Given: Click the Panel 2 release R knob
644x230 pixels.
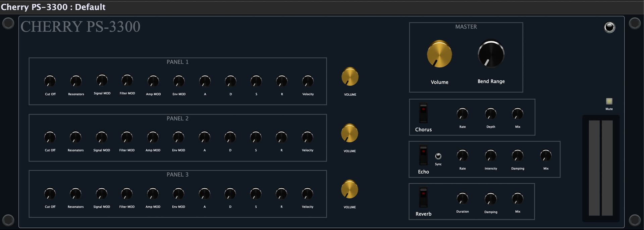Looking at the screenshot, I should [281, 137].
